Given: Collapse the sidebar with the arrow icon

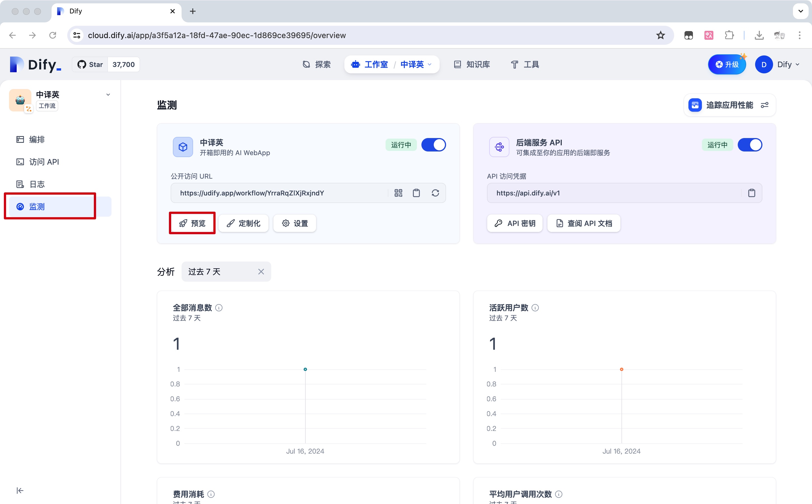Looking at the screenshot, I should (20, 490).
